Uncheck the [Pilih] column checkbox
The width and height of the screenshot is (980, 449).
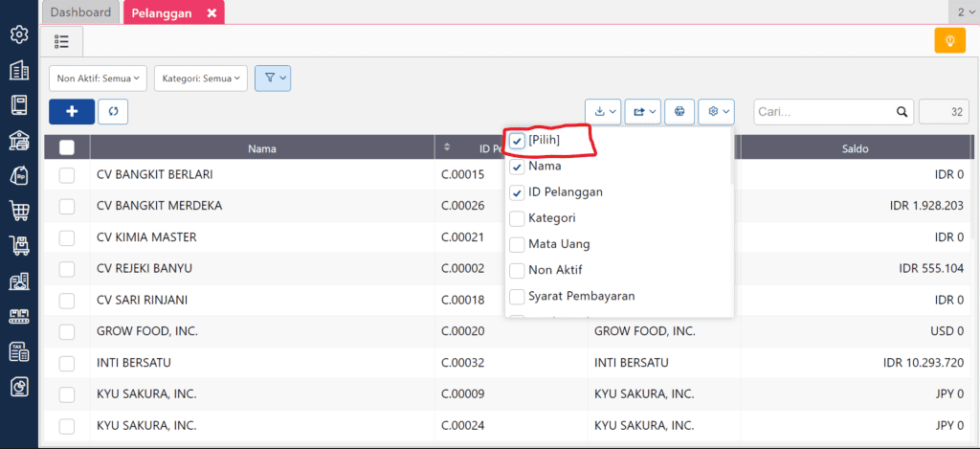(518, 141)
